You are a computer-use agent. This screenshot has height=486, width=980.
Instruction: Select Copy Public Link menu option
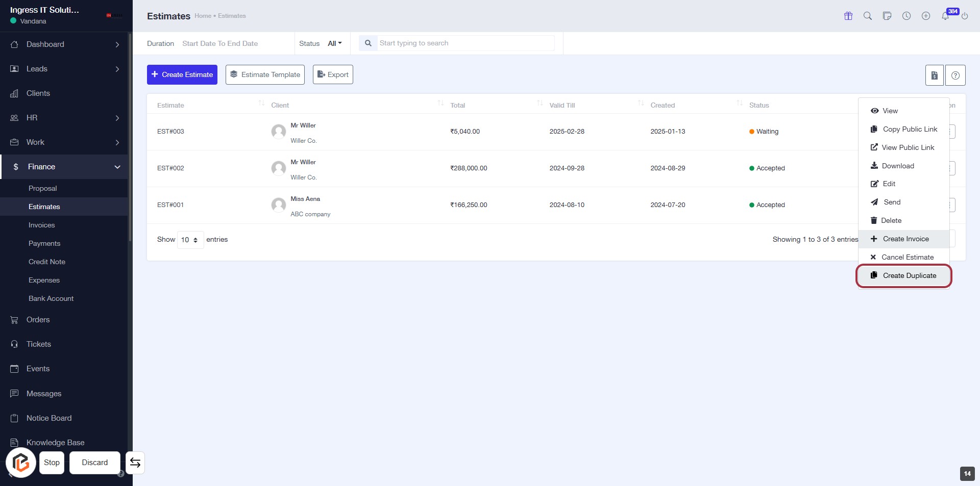tap(910, 129)
